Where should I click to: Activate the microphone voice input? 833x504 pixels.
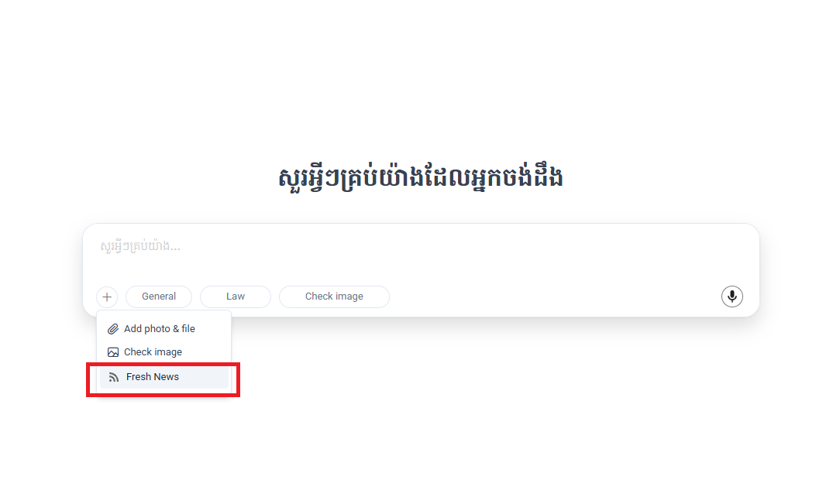tap(731, 297)
